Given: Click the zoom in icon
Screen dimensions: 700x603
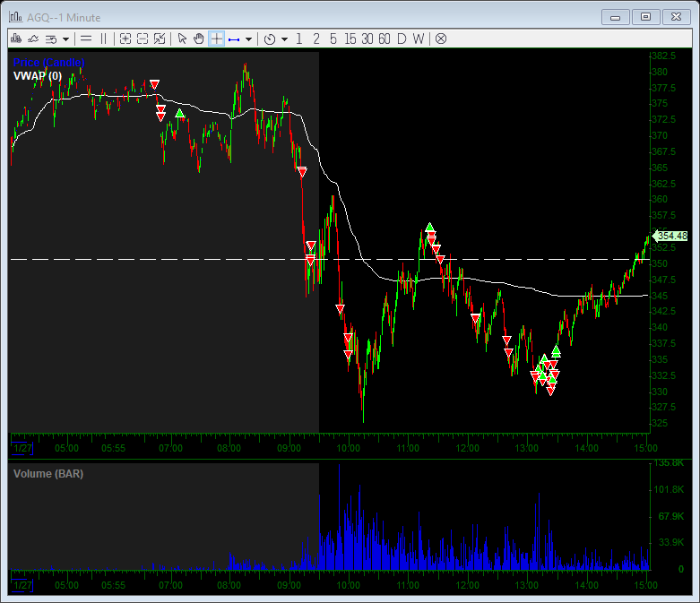Looking at the screenshot, I should (125, 39).
